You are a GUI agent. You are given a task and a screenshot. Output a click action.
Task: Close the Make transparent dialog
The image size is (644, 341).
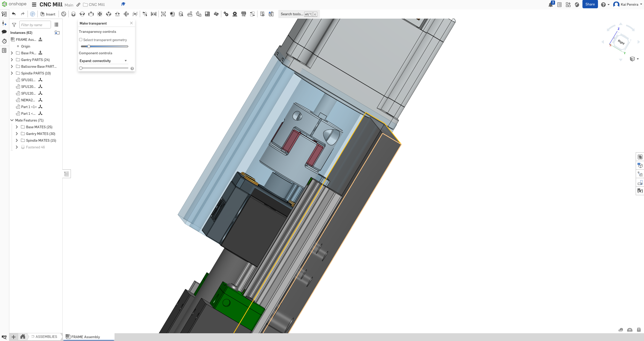point(131,23)
